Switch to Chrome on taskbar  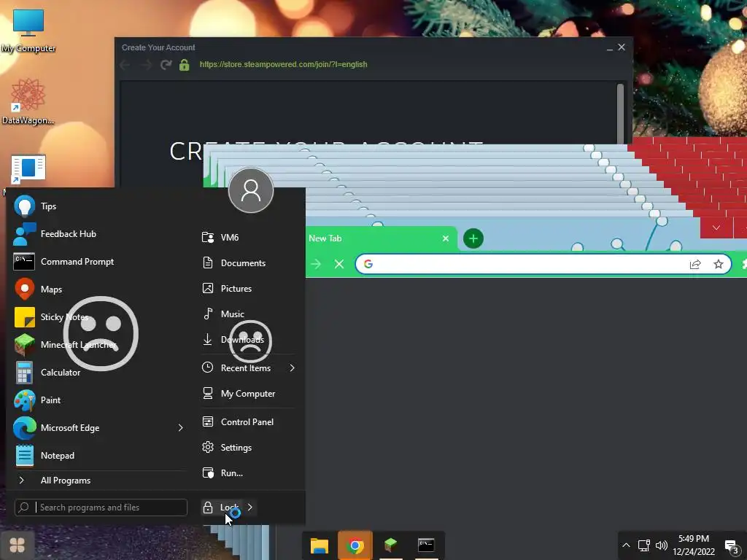355,545
